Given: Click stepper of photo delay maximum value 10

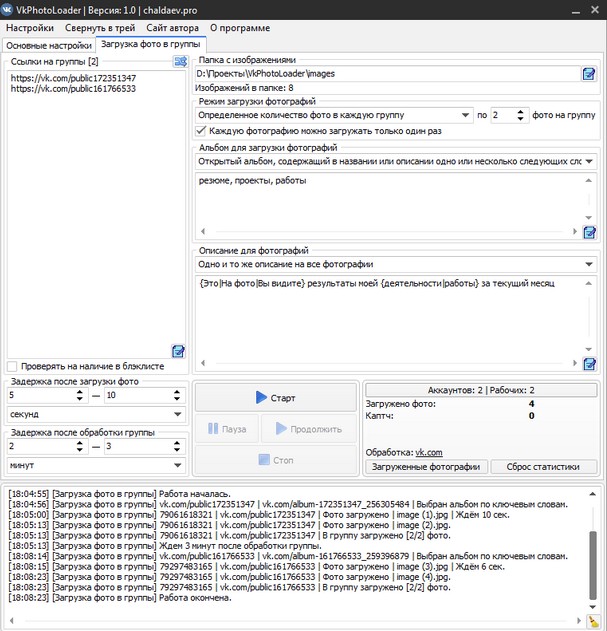Looking at the screenshot, I should (177, 395).
